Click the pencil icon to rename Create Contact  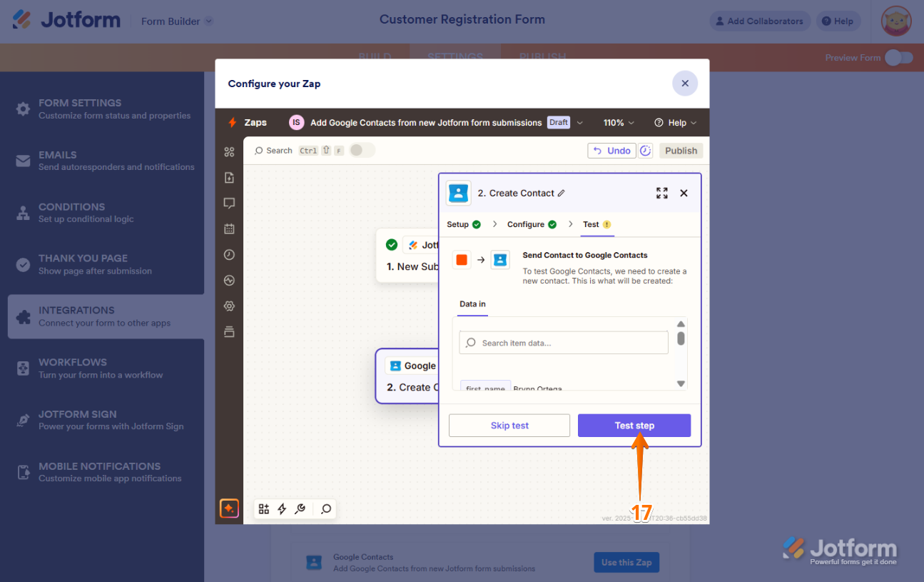click(562, 193)
